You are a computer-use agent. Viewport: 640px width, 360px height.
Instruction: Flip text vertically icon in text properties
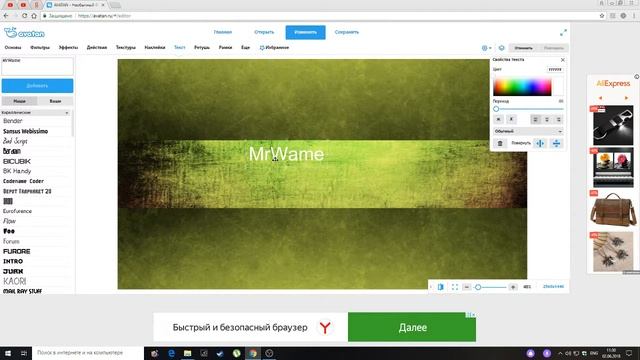556,143
